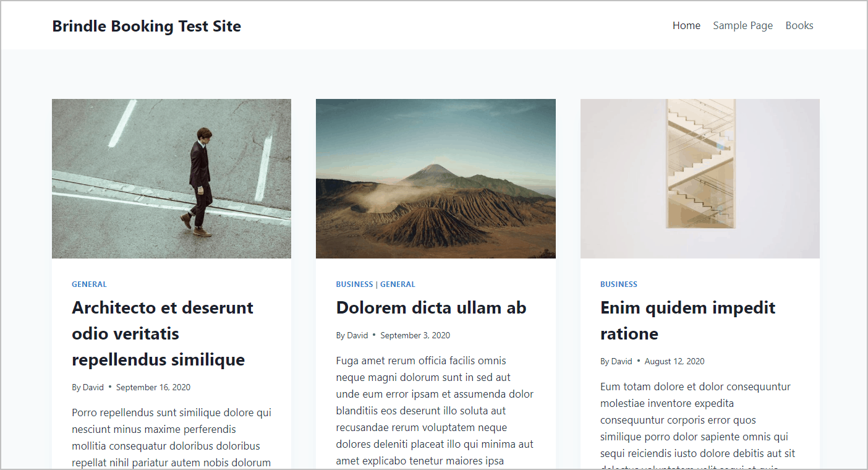Click the September 3, 2020 date
The width and height of the screenshot is (868, 470).
coord(415,335)
